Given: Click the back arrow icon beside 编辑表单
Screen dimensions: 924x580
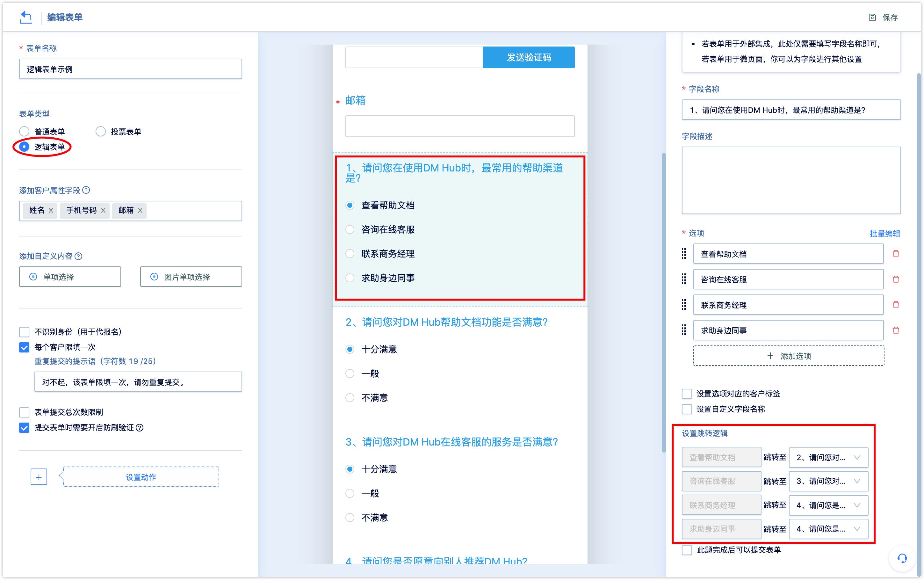Looking at the screenshot, I should pos(26,17).
